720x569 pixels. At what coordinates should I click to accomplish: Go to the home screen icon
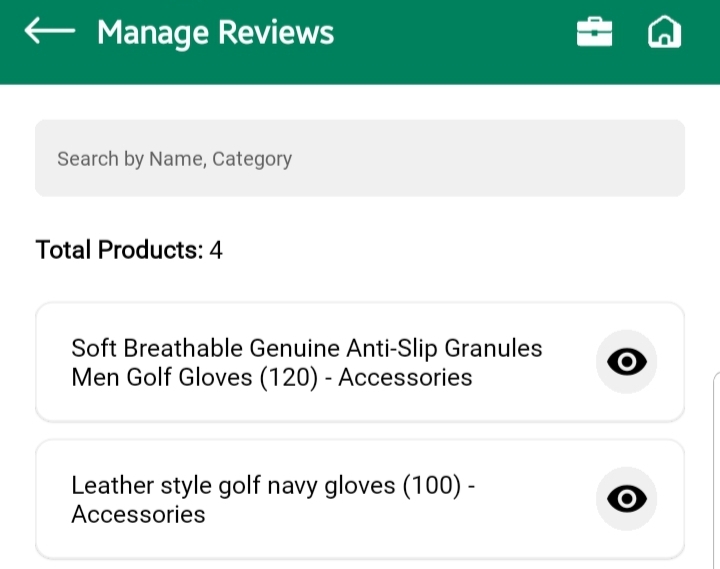tap(664, 33)
